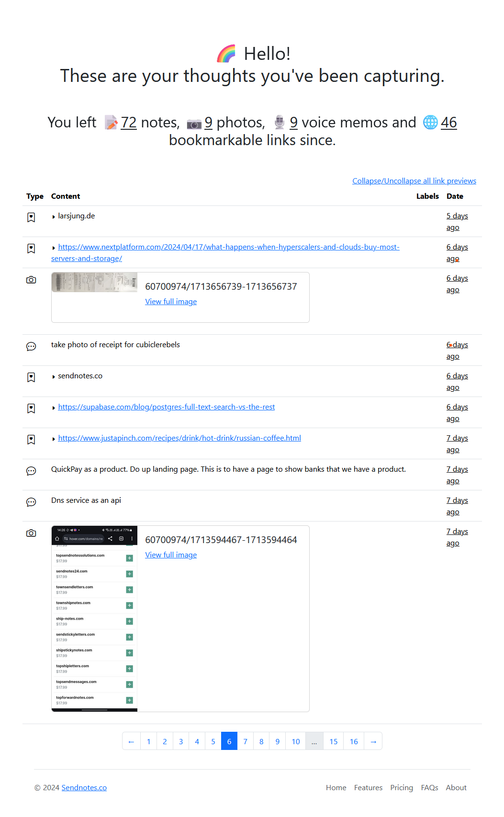The image size is (504, 817).
Task: Click the QuickPay as a product note text
Action: click(228, 469)
